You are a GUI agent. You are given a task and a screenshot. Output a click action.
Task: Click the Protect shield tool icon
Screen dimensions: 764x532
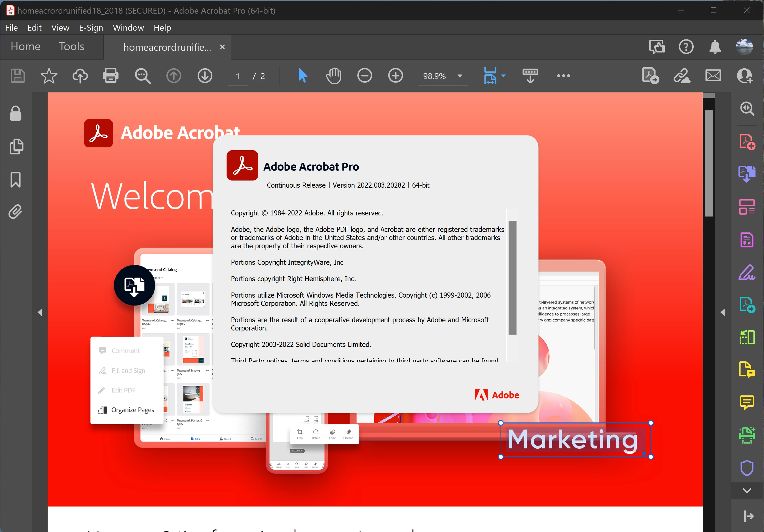click(x=747, y=468)
